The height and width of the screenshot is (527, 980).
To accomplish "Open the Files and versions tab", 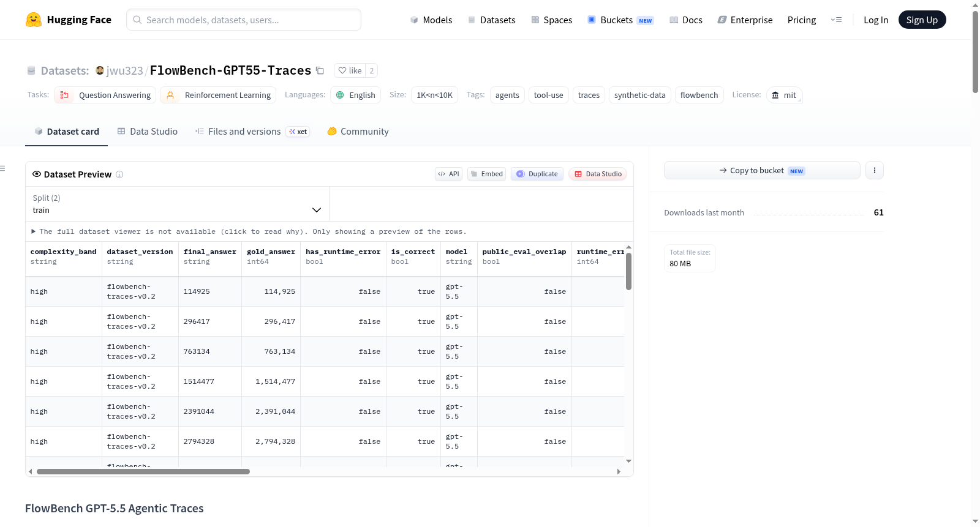I will 252,131.
